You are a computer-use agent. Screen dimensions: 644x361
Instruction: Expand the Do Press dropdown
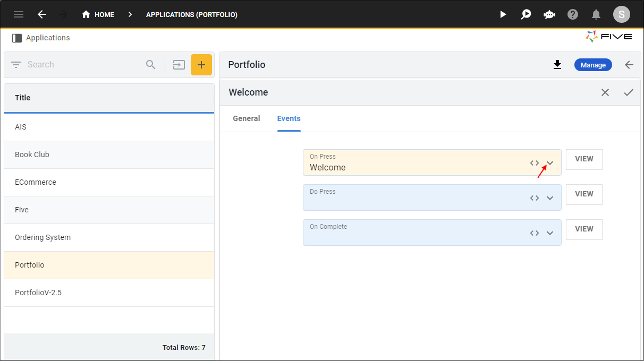(550, 198)
